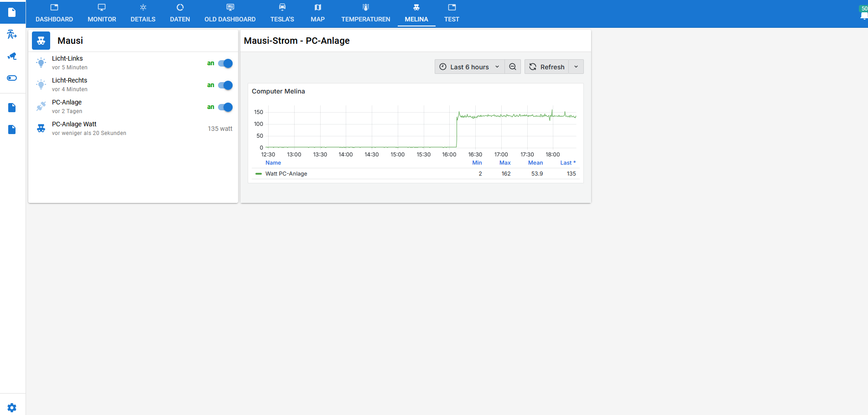Click the 'vor 2 Tagen' timestamp
This screenshot has height=415, width=868.
67,111
